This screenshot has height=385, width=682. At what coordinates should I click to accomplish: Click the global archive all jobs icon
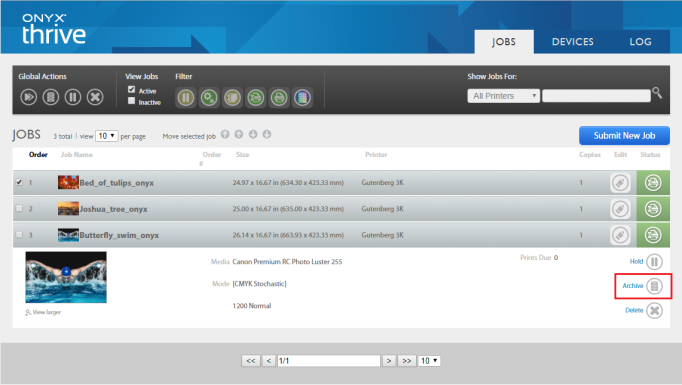51,97
